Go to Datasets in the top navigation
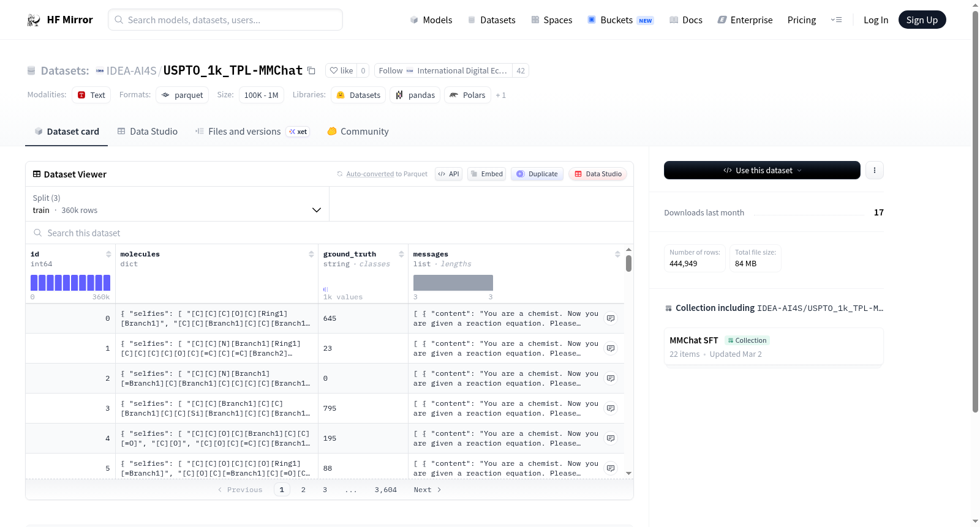The image size is (980, 527). 491,20
